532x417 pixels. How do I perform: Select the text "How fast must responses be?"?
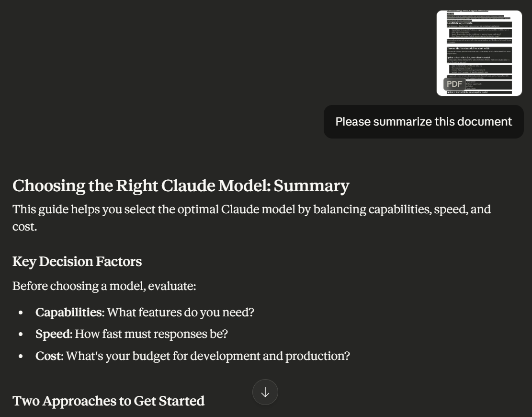coord(152,334)
